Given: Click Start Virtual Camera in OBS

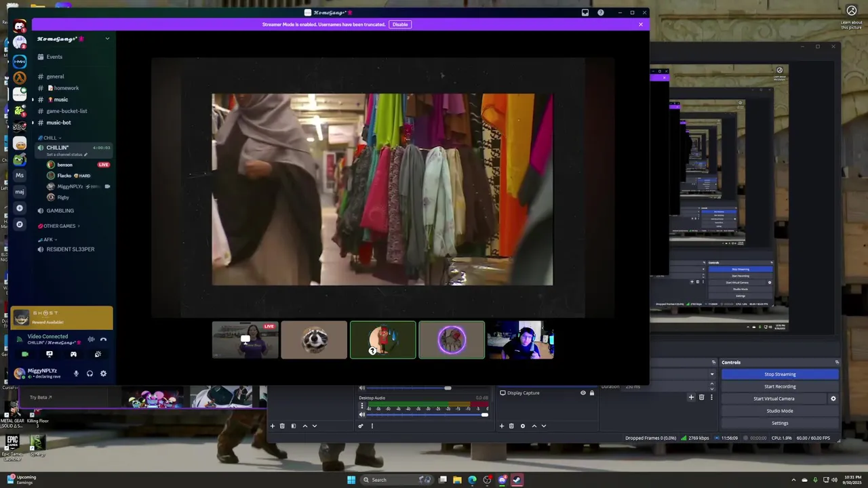Looking at the screenshot, I should (774, 399).
